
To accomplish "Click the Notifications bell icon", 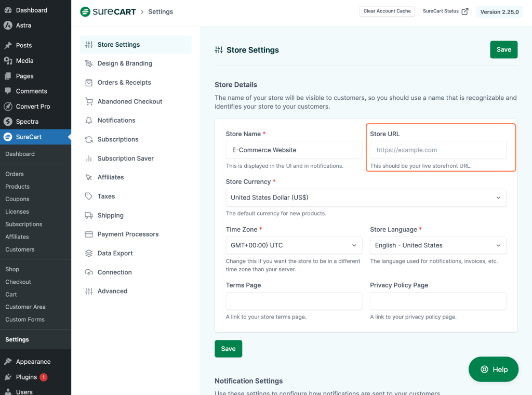I will 88,120.
